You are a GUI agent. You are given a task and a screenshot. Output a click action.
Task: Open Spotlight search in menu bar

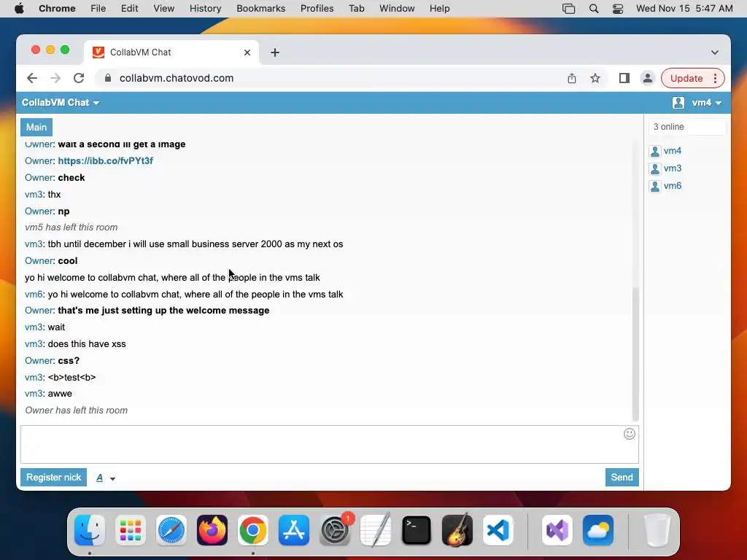(594, 9)
